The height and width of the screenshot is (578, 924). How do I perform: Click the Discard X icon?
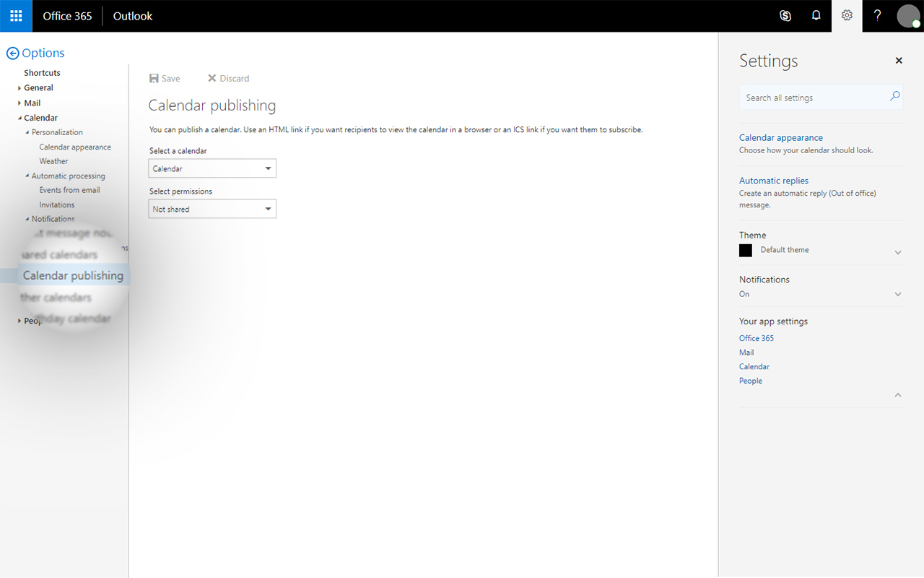212,78
